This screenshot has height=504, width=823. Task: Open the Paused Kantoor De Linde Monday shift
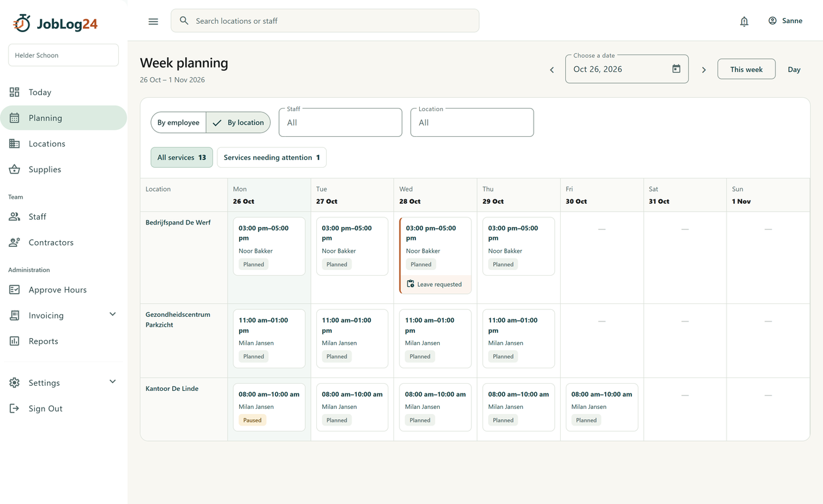[269, 408]
